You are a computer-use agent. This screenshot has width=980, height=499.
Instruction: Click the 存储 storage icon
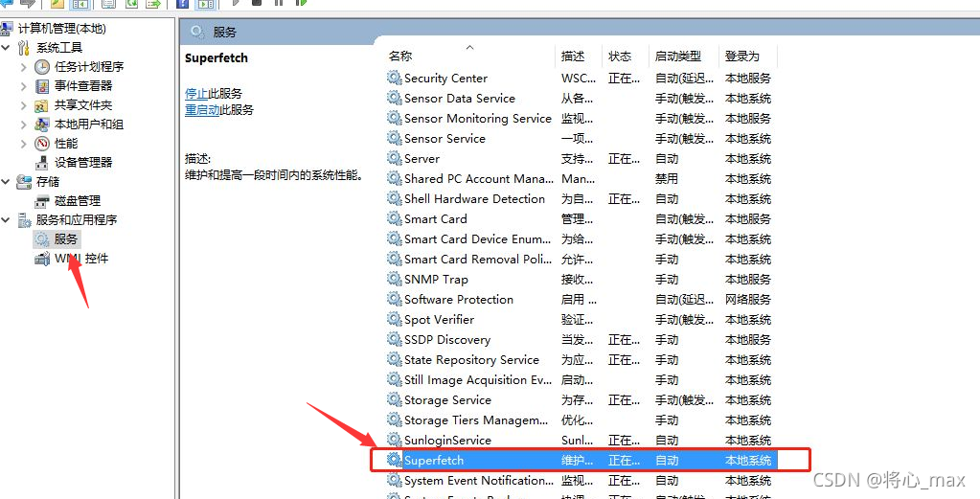[x=24, y=182]
